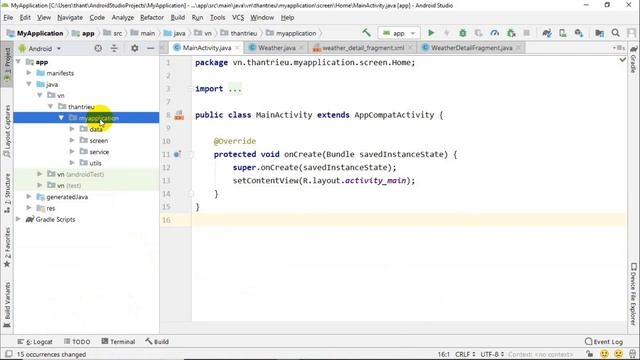This screenshot has width=640, height=360.
Task: Hide the Project panel with minus icon
Action: 151,48
